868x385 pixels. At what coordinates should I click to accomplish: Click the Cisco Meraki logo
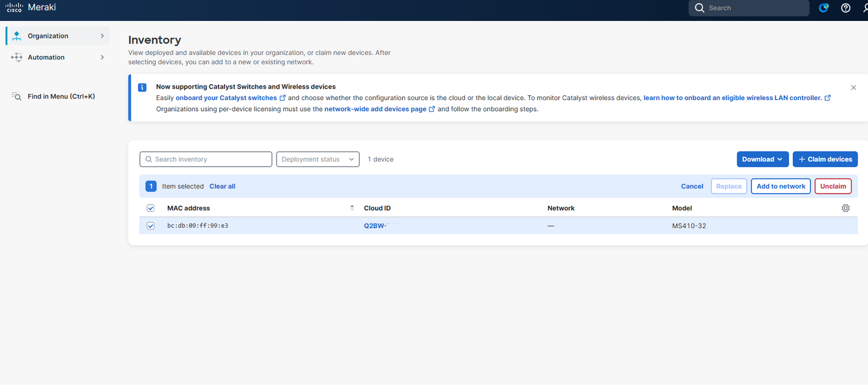click(31, 8)
